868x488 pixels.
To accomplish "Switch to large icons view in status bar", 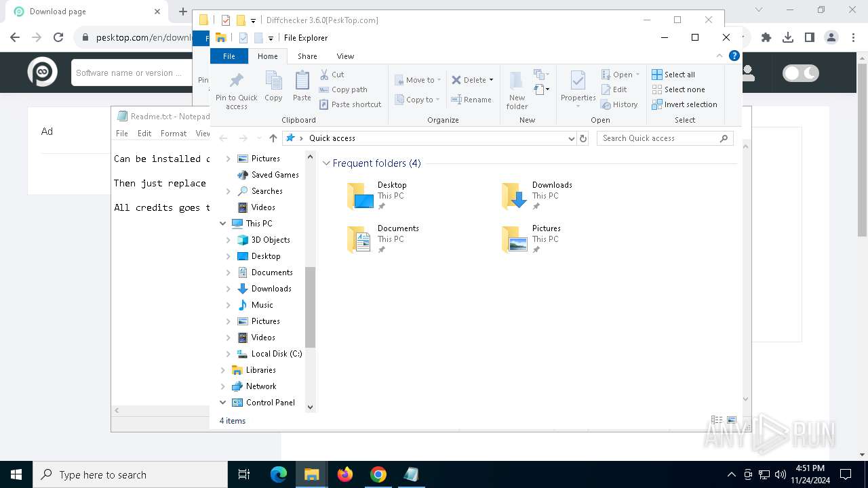I will coord(731,420).
